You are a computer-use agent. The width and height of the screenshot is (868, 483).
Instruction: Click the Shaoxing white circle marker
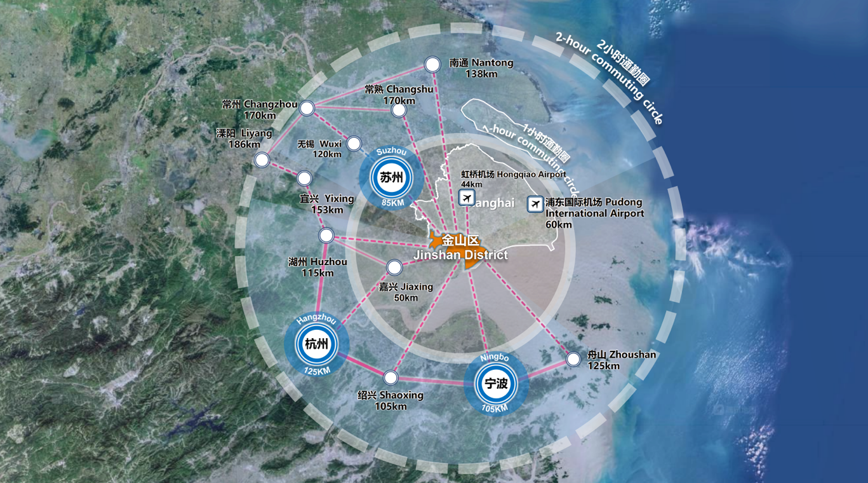pyautogui.click(x=391, y=378)
